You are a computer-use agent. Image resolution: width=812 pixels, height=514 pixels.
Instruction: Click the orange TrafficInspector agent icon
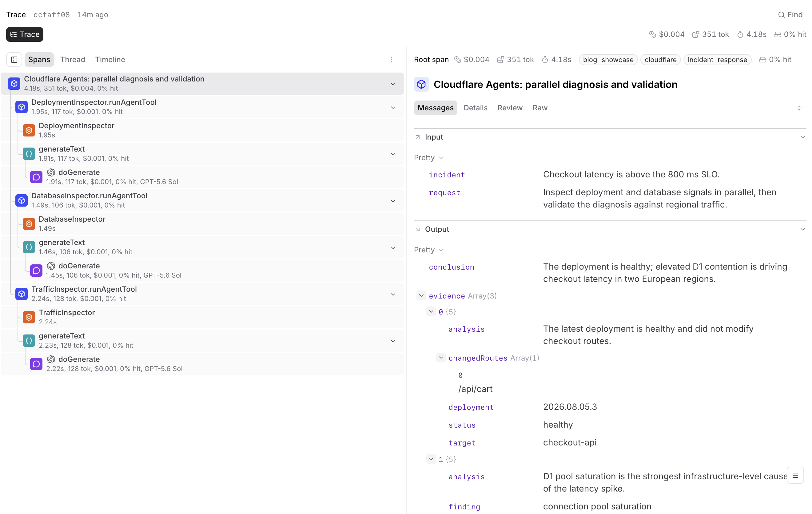29,317
